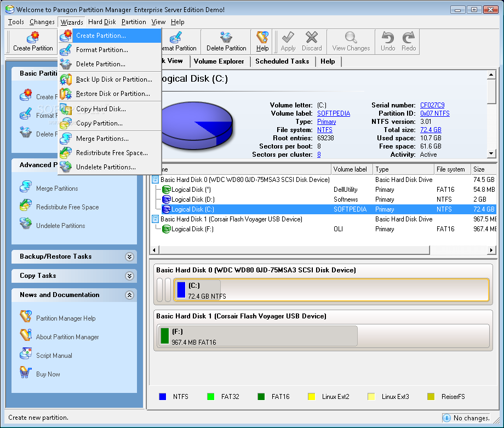Choose Delete Partition... menu entry
Viewport: 504px width, 428px height.
(110, 64)
